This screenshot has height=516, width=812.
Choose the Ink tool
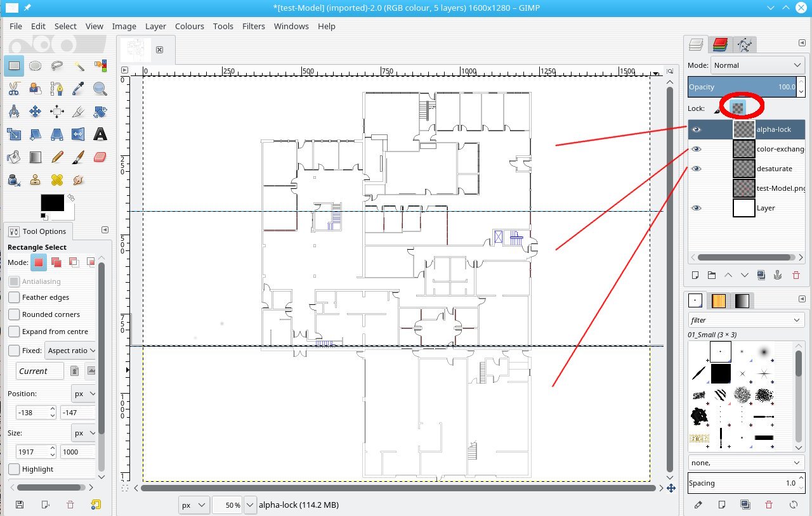(x=14, y=180)
